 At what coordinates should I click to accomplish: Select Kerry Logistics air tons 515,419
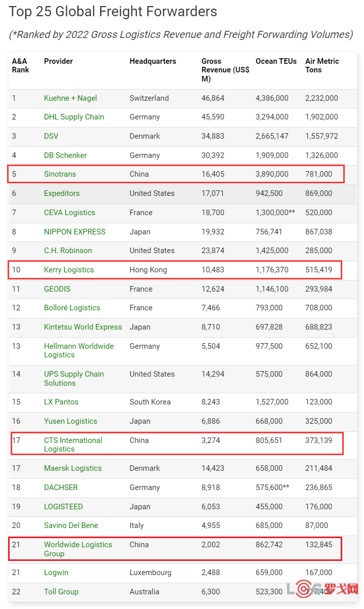click(319, 270)
